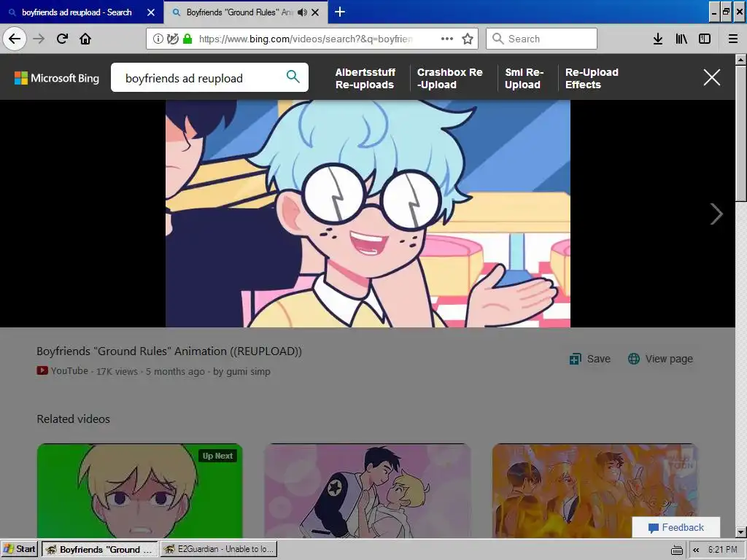The height and width of the screenshot is (560, 747).
Task: Open tracking protection shield icon
Action: 172,39
